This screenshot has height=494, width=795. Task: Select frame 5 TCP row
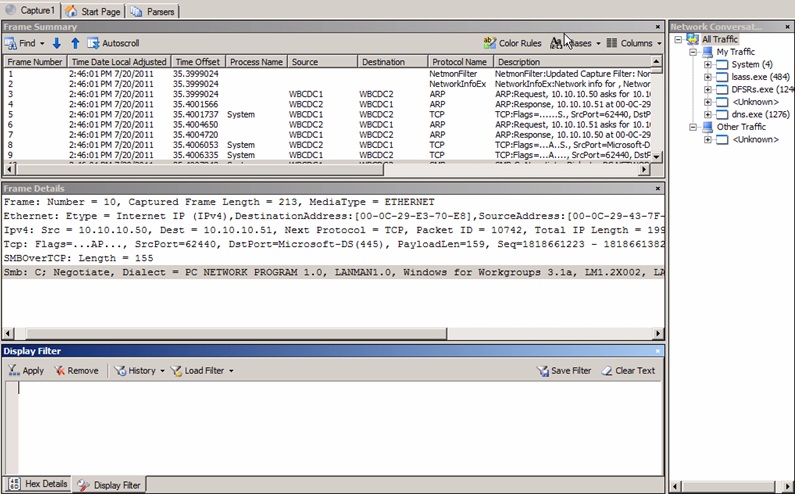click(327, 115)
